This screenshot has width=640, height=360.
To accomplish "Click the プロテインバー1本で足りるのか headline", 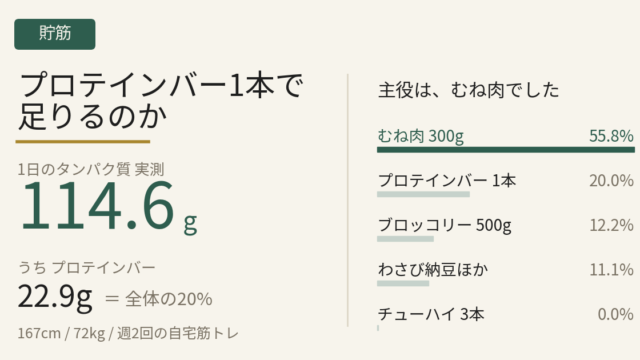I will pyautogui.click(x=161, y=101).
